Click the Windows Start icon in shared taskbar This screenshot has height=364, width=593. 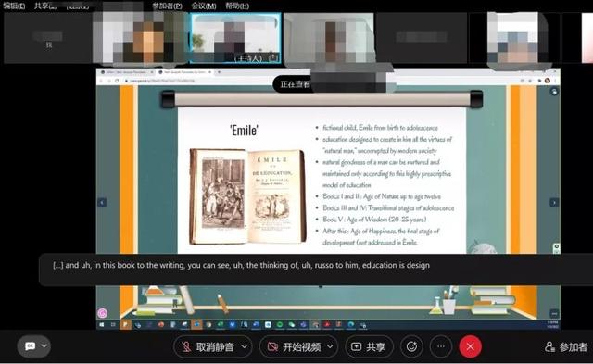click(x=101, y=325)
